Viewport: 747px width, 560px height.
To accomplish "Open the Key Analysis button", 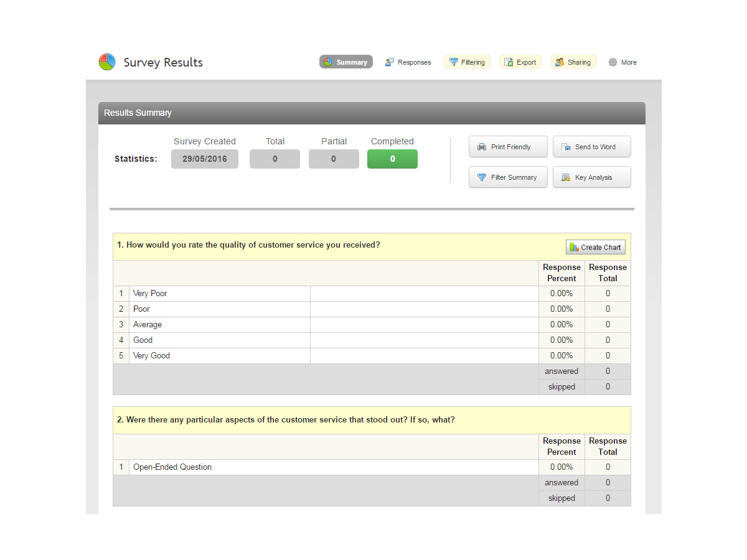I will 591,177.
